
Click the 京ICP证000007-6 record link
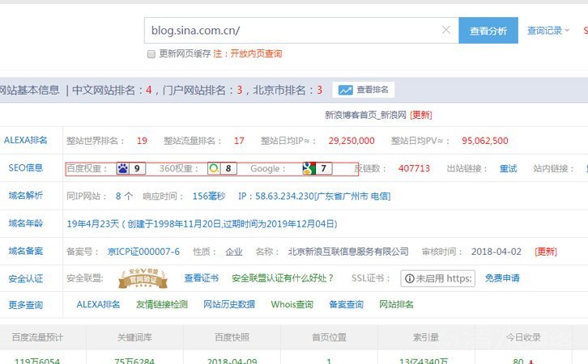[143, 252]
